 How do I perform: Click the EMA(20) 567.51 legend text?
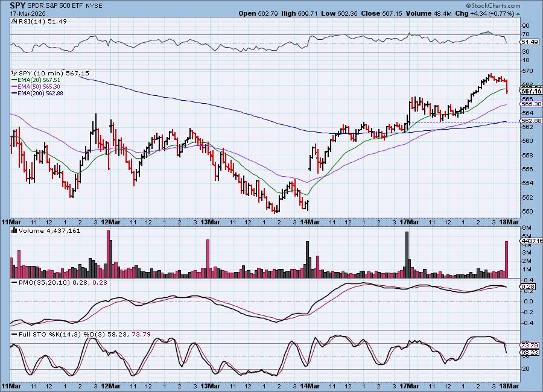[39, 80]
